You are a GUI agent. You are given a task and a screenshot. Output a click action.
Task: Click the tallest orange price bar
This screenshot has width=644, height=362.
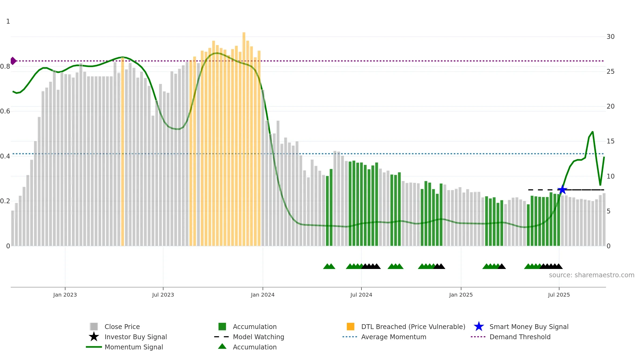[x=244, y=139]
